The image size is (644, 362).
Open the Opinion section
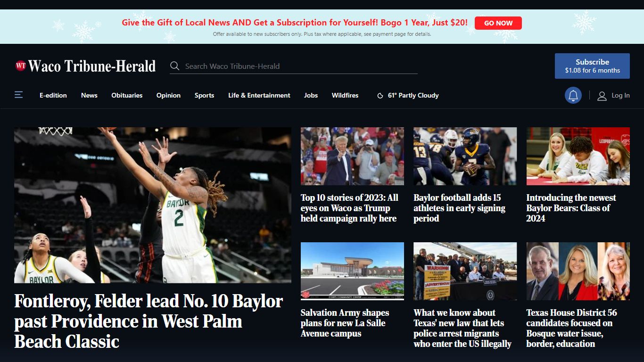pos(168,95)
